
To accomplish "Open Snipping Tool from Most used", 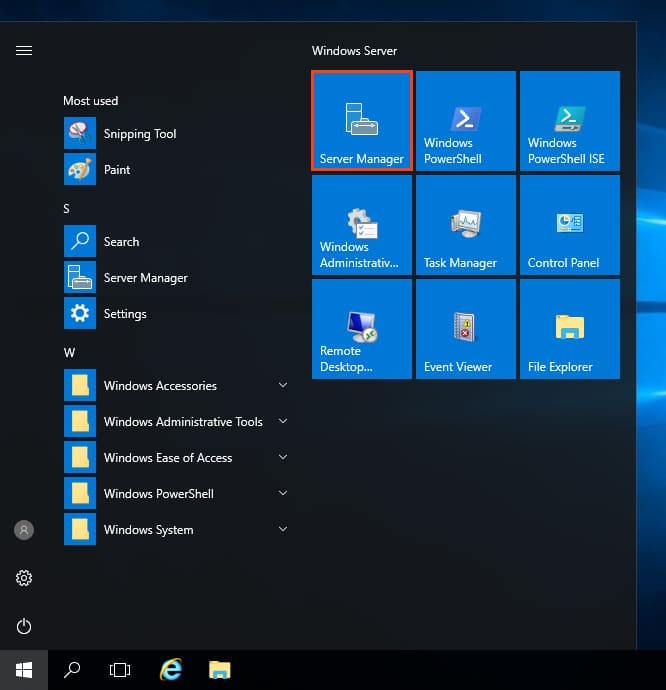I will 140,134.
